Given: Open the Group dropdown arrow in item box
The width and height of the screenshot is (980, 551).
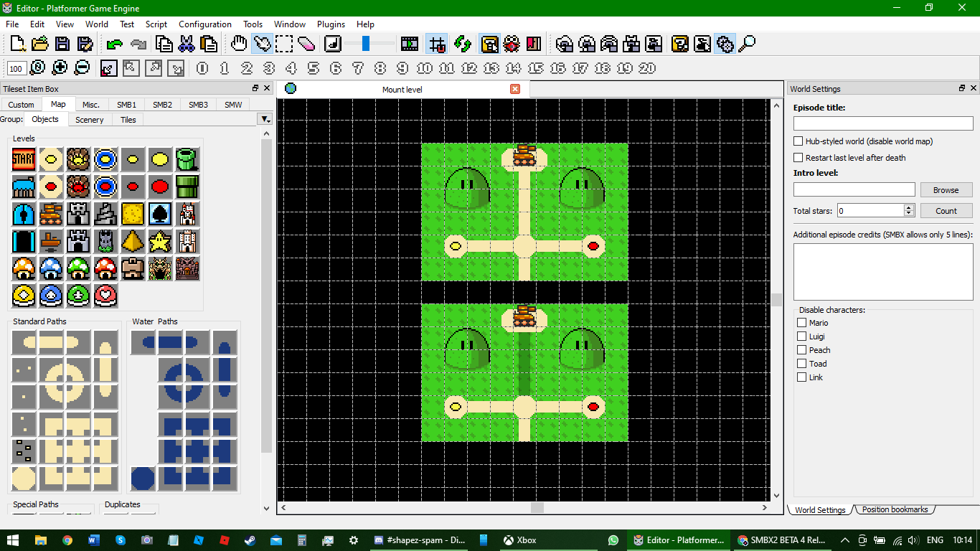Looking at the screenshot, I should pyautogui.click(x=265, y=119).
